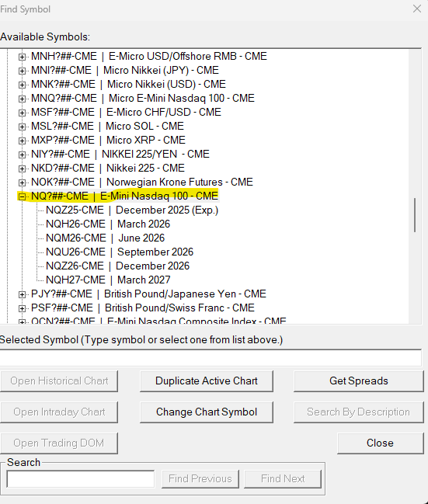428x504 pixels.
Task: Close the Find Symbol dialog with X
Action: point(417,9)
